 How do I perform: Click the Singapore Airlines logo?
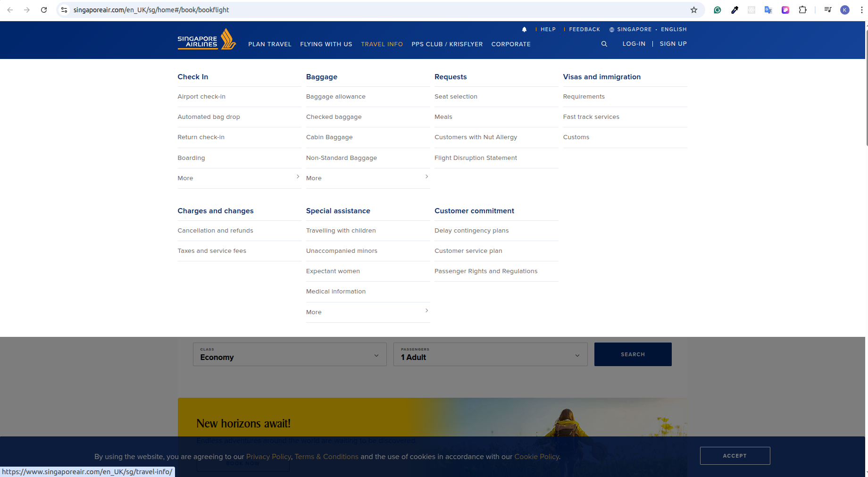(207, 40)
